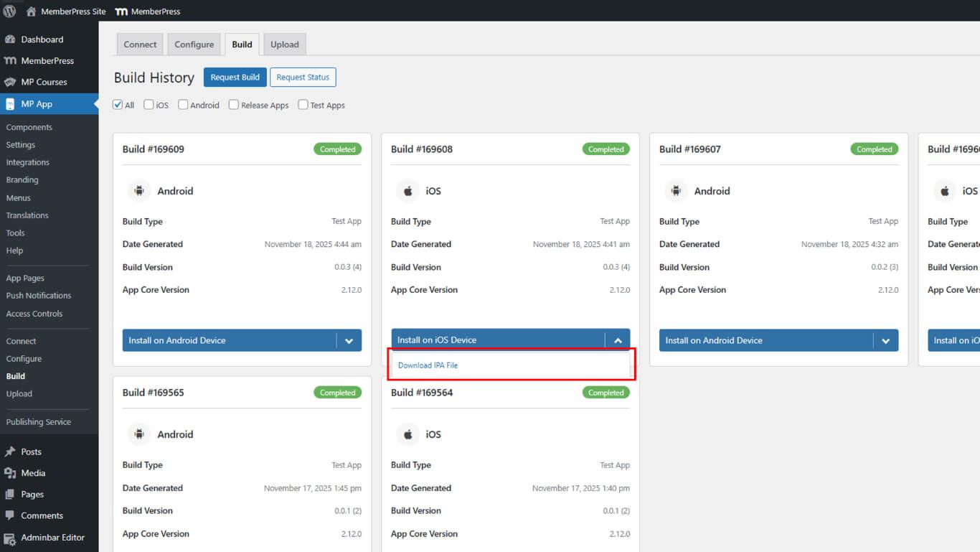The image size is (980, 552).
Task: Uncheck the All filter checkbox
Action: (118, 105)
